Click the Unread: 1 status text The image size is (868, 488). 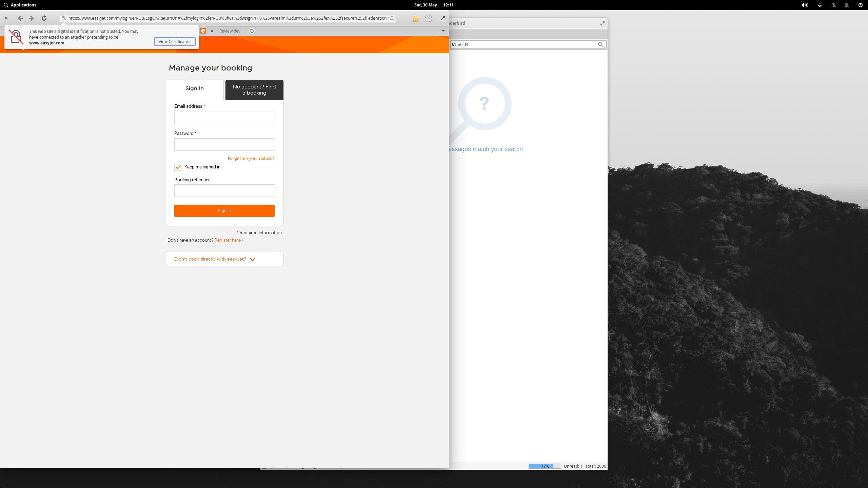point(573,466)
